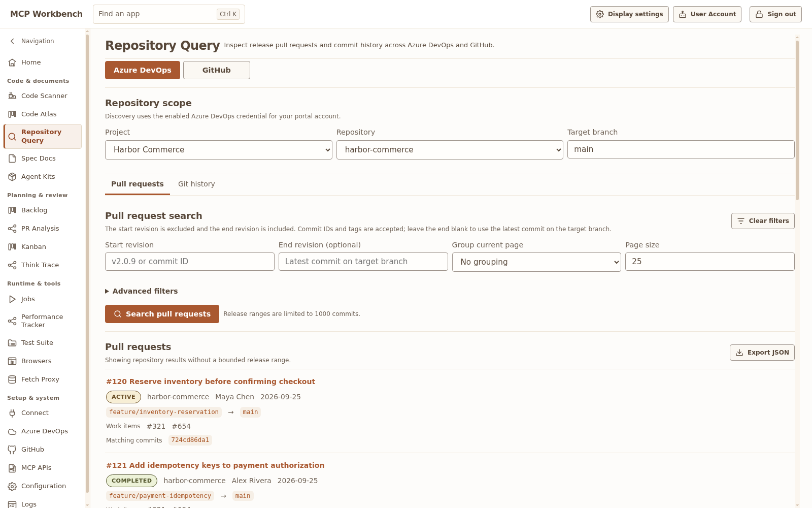Open the Fetch Proxy icon
The width and height of the screenshot is (812, 508).
tap(12, 379)
